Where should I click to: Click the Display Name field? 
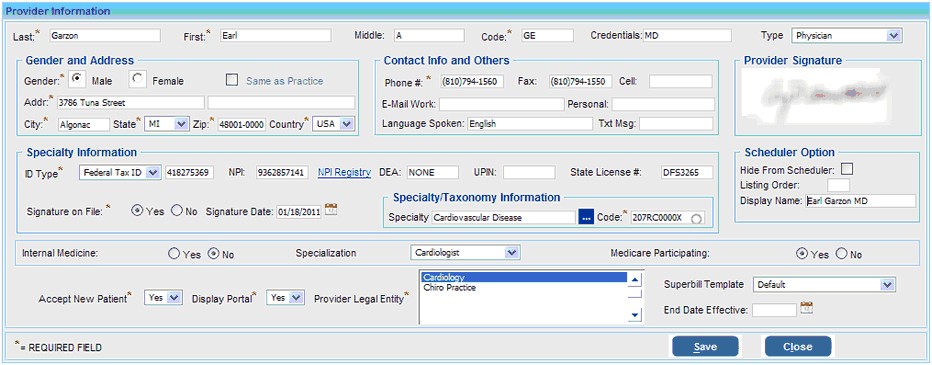(x=861, y=201)
